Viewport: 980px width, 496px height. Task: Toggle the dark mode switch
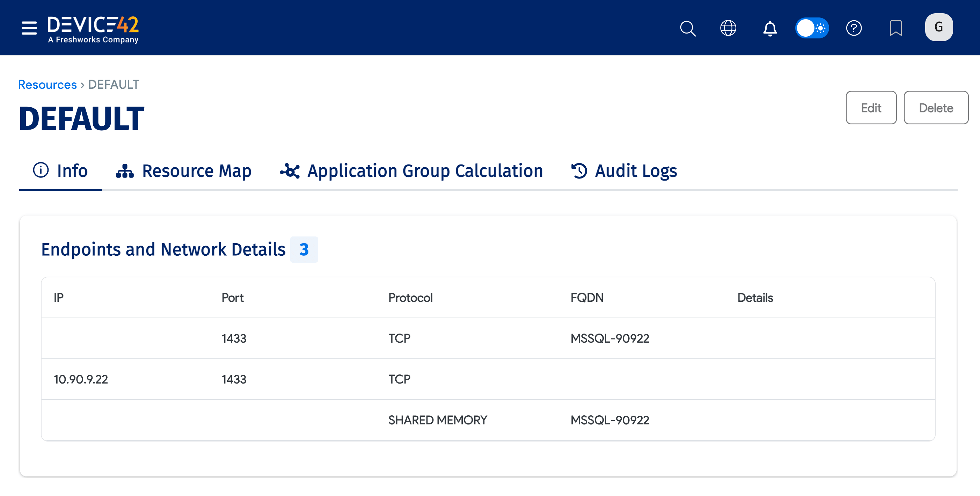[x=812, y=28]
